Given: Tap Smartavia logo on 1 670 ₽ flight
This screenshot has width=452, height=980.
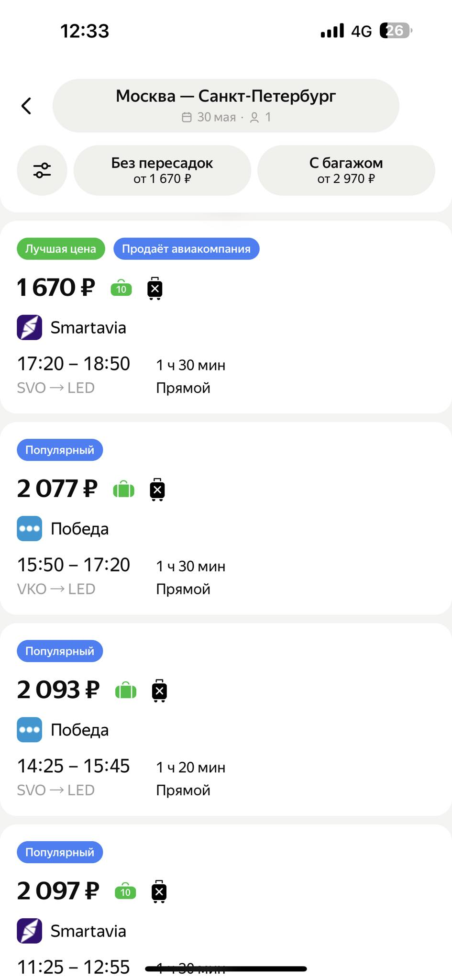Looking at the screenshot, I should pos(30,328).
